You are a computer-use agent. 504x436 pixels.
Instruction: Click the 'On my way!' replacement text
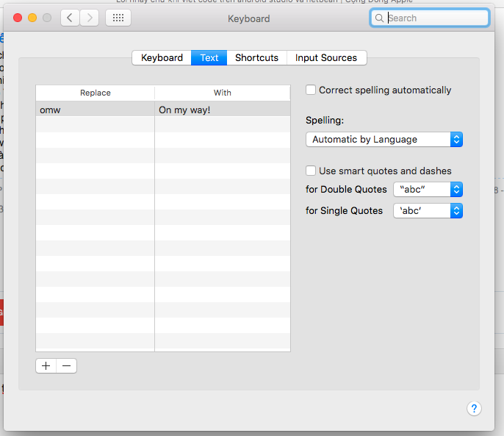click(x=184, y=110)
